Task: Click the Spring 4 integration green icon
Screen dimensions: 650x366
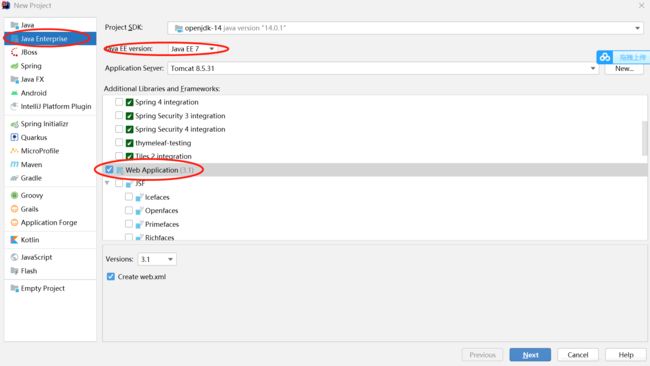Action: [129, 102]
